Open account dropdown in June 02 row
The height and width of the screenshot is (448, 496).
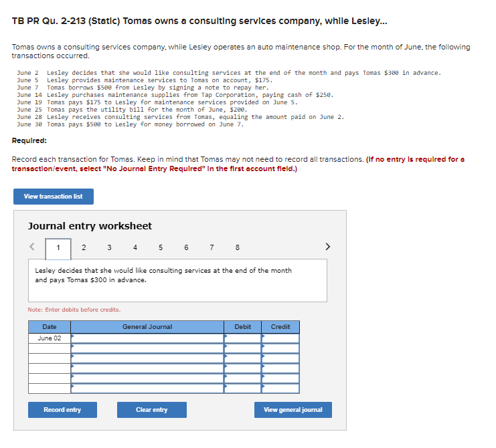[x=147, y=338]
